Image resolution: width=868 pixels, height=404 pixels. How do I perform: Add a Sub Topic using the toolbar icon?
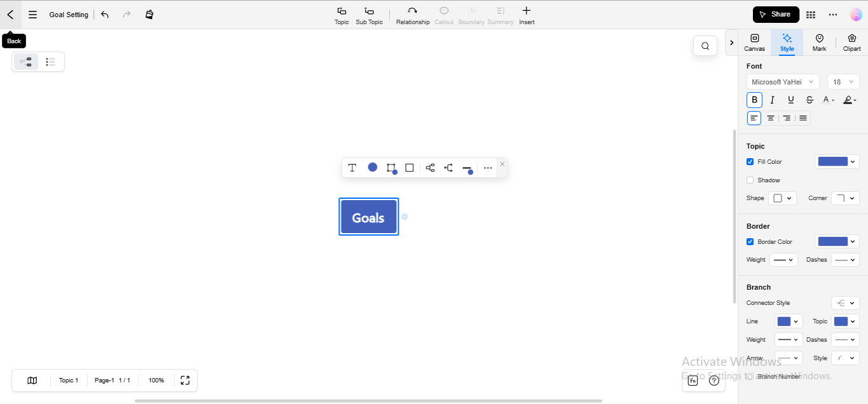[369, 15]
